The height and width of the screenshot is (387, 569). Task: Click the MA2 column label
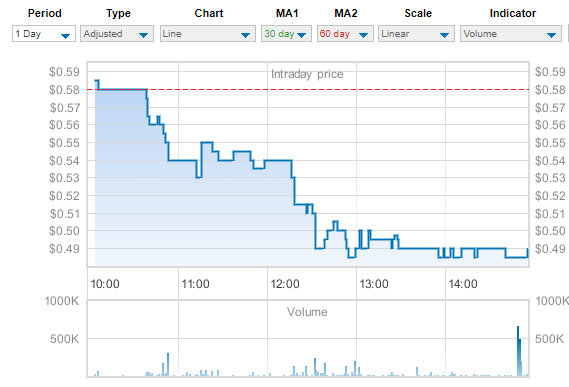(x=346, y=13)
